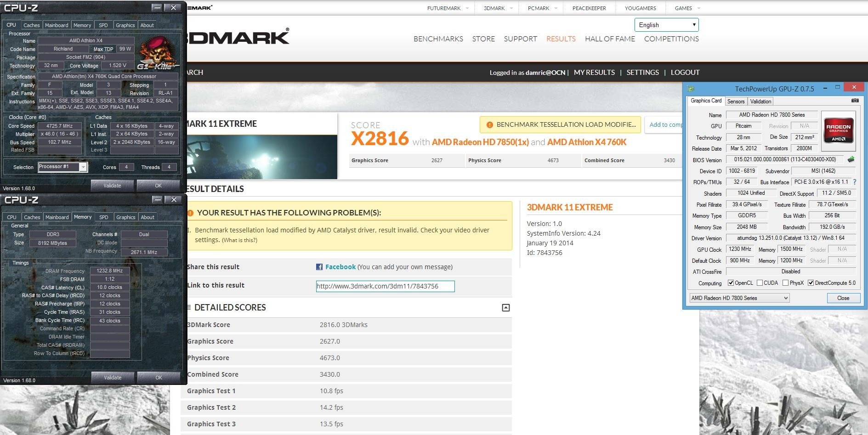Click the LOGOUT link
868x435 pixels.
pos(685,72)
